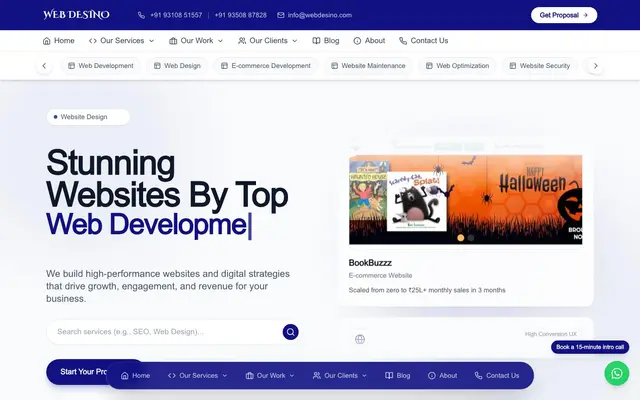Click the book icon beside top Blog
Screen dimensions: 640x400
coord(316,41)
